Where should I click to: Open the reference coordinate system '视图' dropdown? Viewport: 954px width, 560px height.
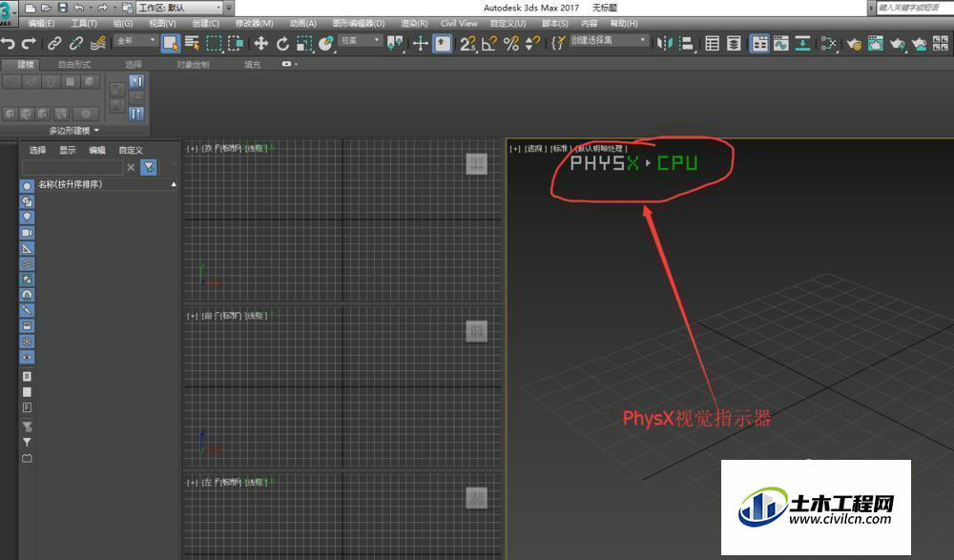(x=361, y=40)
